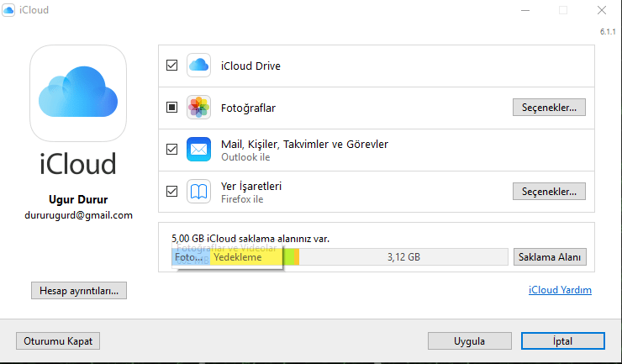This screenshot has width=622, height=364.
Task: Disable Mail, Kişiler, Takvimler ve Görevler checkbox
Action: 172,150
